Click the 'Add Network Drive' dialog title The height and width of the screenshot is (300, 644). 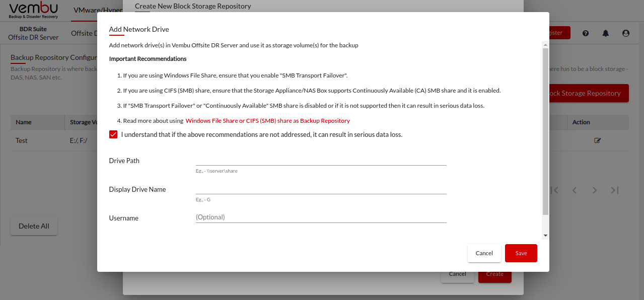[139, 29]
